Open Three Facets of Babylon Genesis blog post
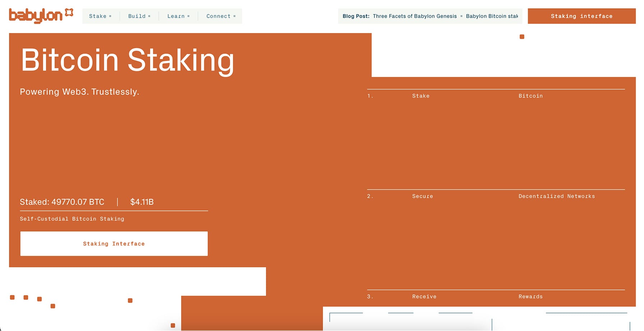This screenshot has height=331, width=644. click(415, 16)
